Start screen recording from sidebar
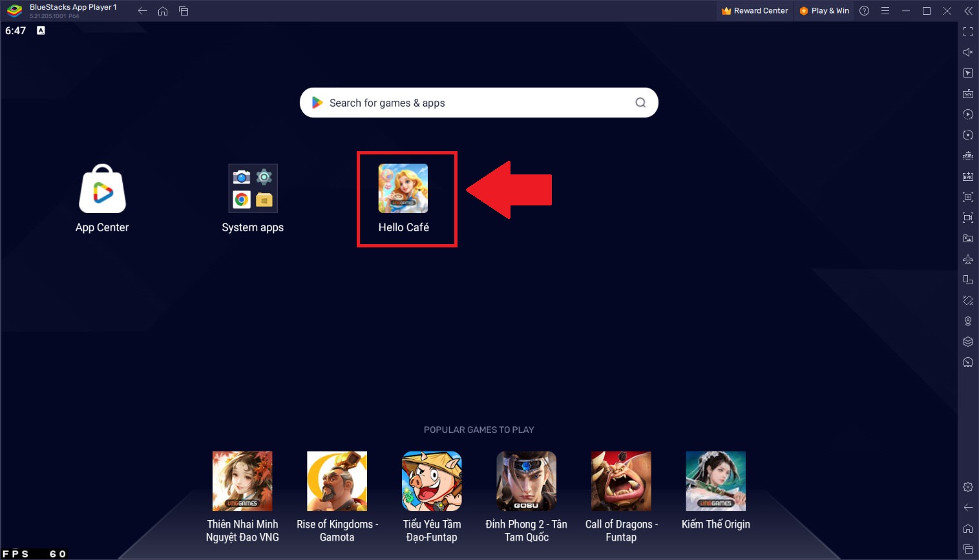The height and width of the screenshot is (560, 979). 968,218
